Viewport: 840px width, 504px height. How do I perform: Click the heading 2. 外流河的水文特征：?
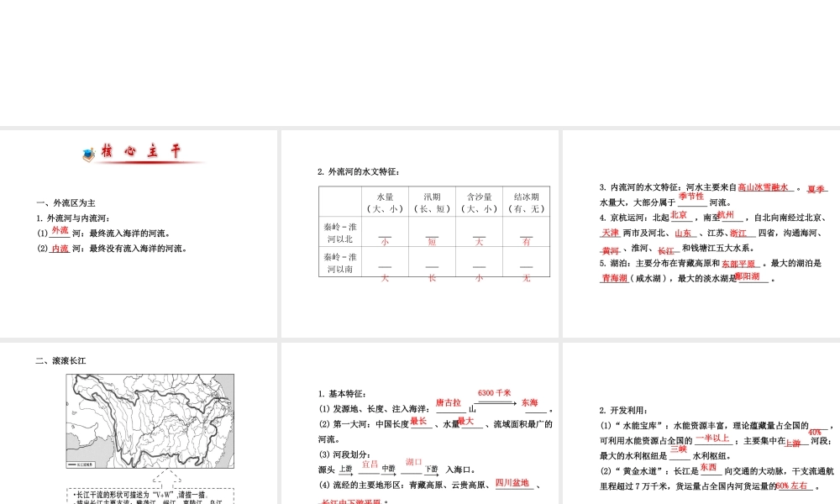tap(359, 172)
